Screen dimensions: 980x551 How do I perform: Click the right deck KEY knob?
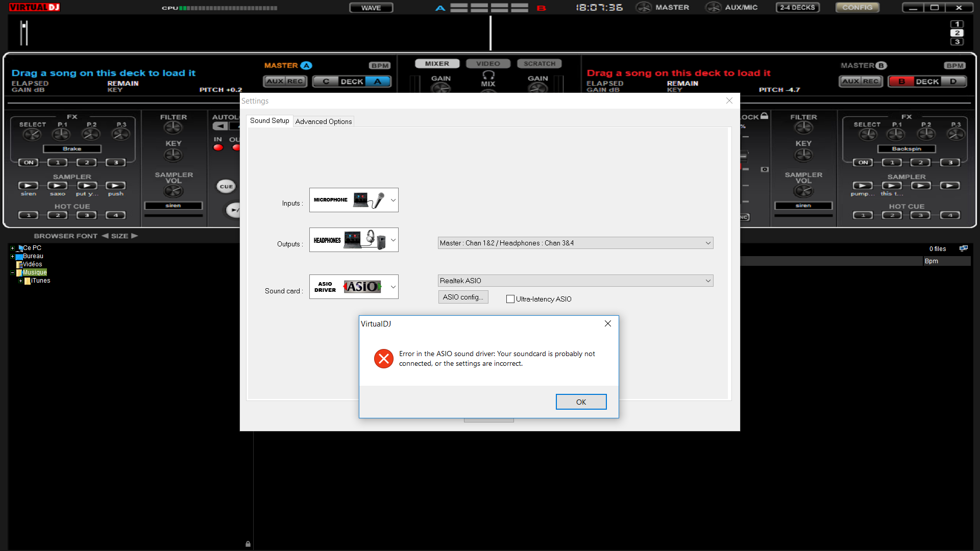(803, 155)
